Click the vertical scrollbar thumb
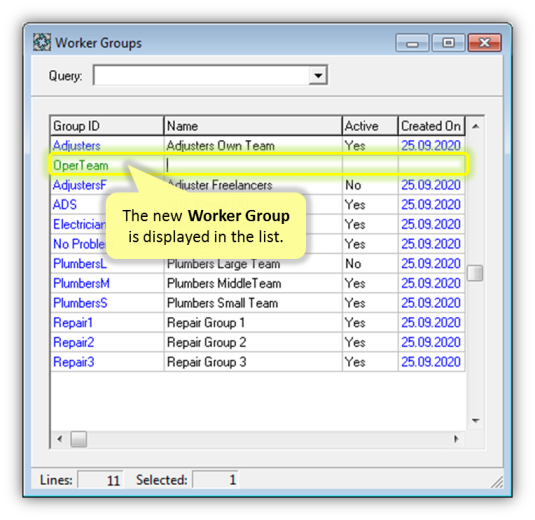Screen dimensions: 535x520 475,273
